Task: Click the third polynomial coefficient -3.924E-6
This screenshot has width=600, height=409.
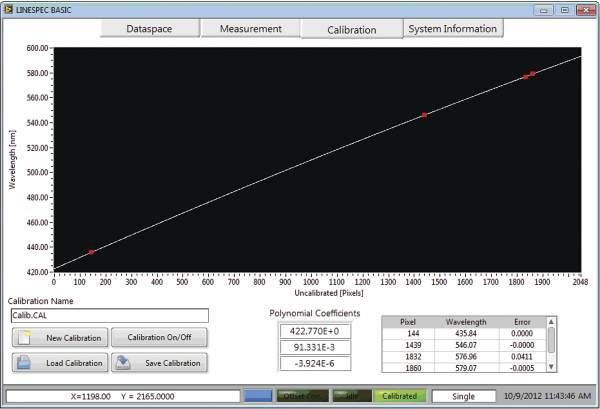Action: (x=314, y=366)
